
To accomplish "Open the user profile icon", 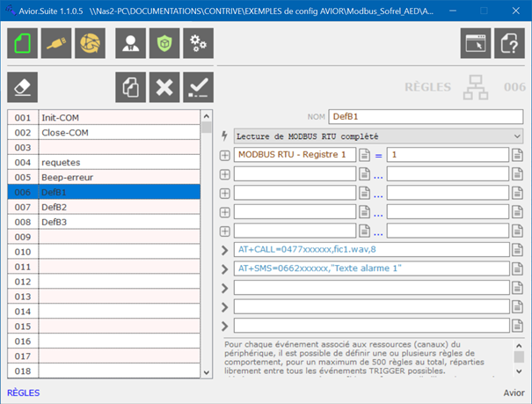I will point(130,43).
